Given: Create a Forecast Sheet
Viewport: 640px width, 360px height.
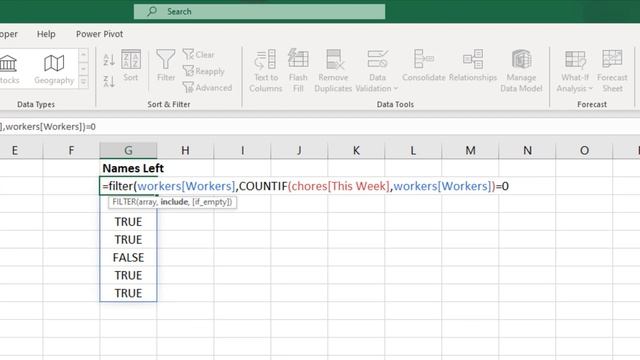Looking at the screenshot, I should (612, 71).
